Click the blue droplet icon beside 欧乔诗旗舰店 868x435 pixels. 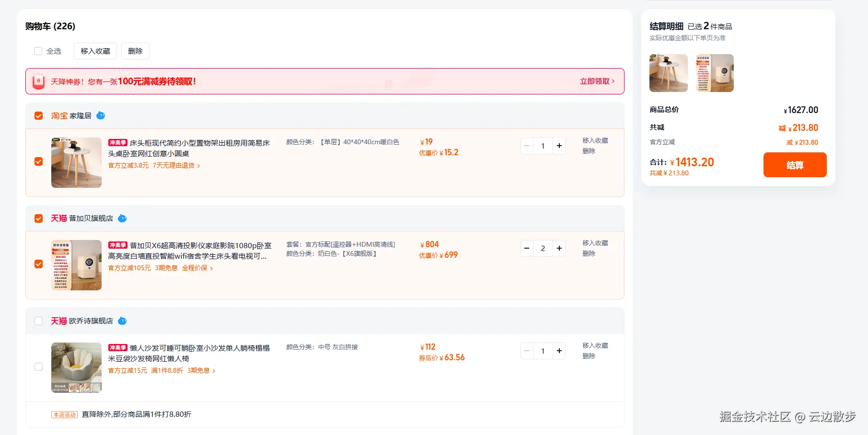[x=122, y=321]
